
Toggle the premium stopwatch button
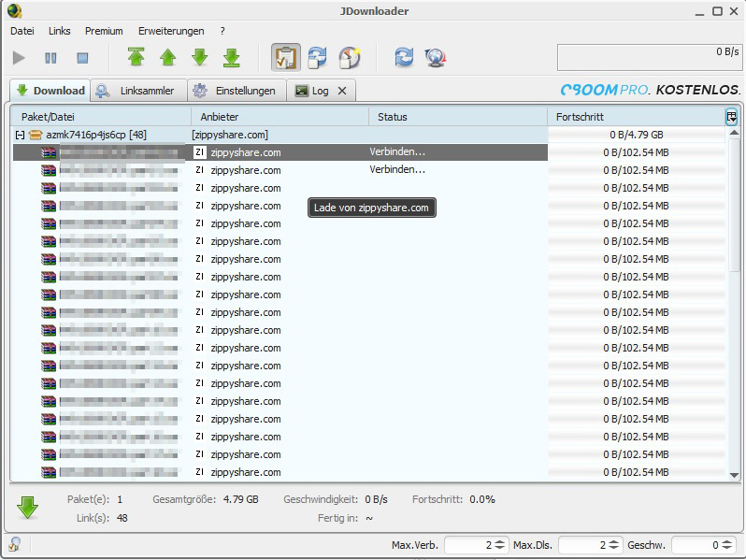point(349,58)
